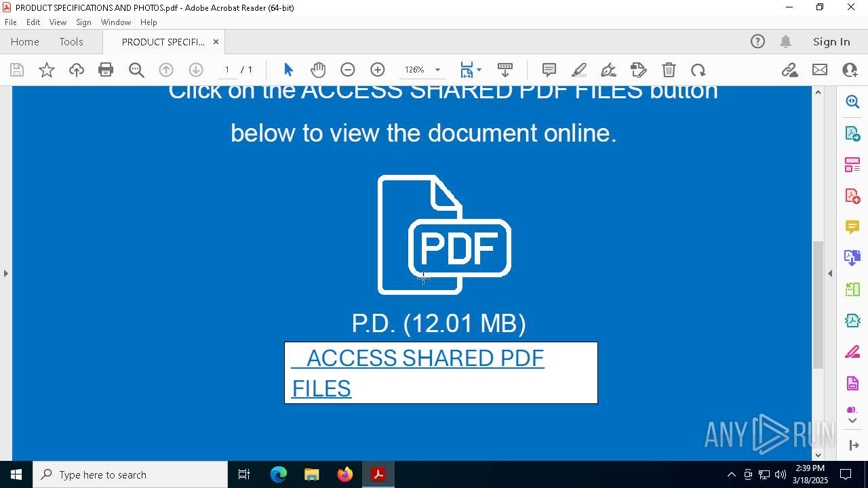Open Combine Files in the right pane
Viewport: 868px width, 488px height.
coord(852,258)
